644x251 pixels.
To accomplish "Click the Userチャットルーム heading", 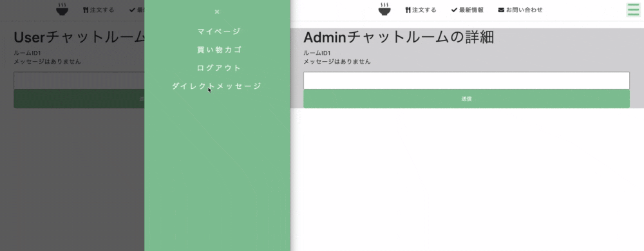I will [79, 38].
